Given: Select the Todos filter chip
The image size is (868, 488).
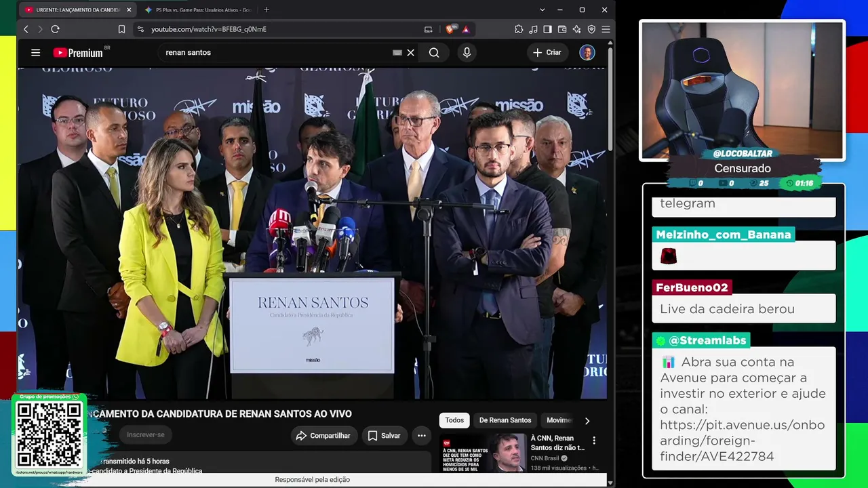Looking at the screenshot, I should point(454,420).
